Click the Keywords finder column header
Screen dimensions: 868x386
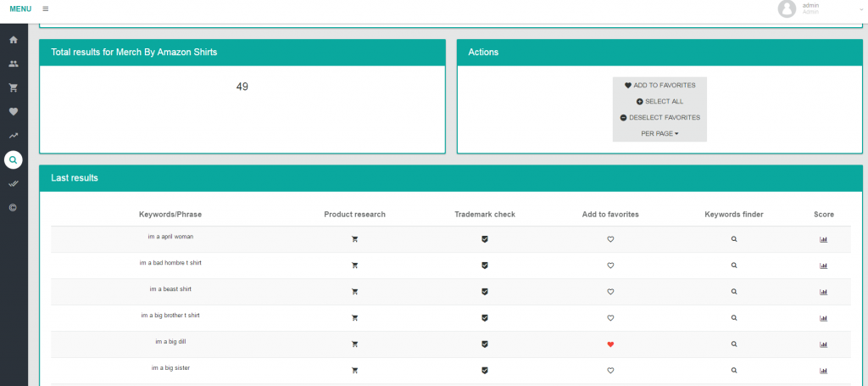coord(734,215)
